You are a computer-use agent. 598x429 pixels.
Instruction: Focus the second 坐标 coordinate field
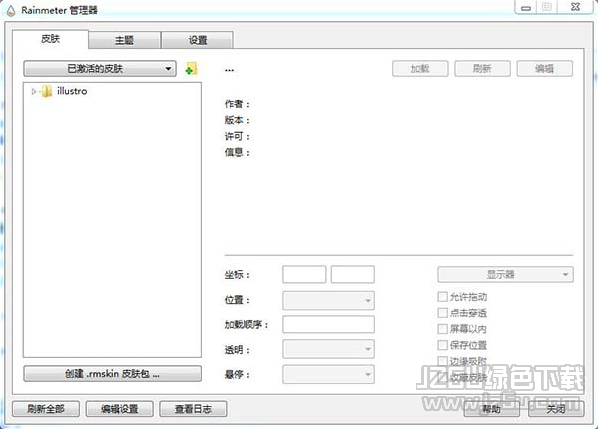coord(353,275)
